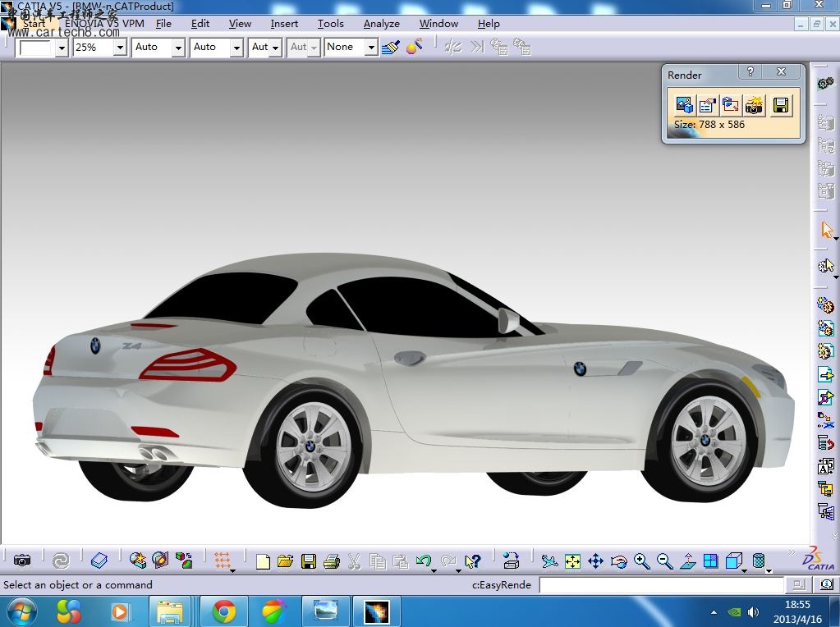Image resolution: width=840 pixels, height=627 pixels.
Task: Click the Manage Representations icon at right toolbar bottom
Action: [x=825, y=512]
